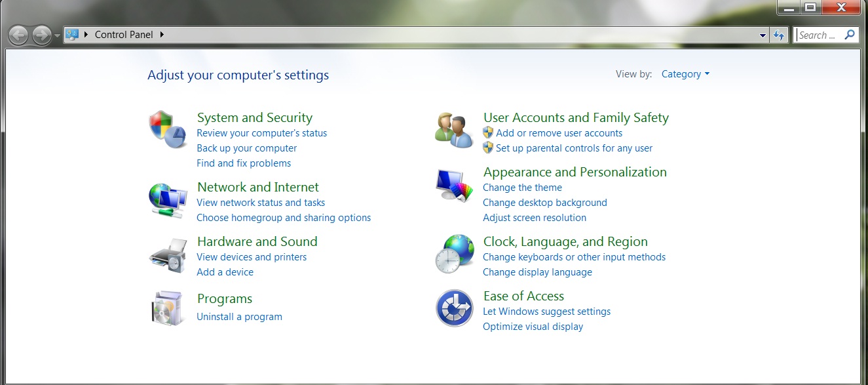Open Back up your computer

(246, 148)
